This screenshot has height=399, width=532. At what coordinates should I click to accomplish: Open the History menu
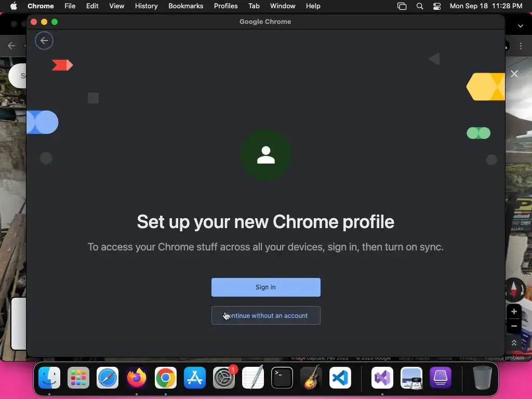coord(146,6)
